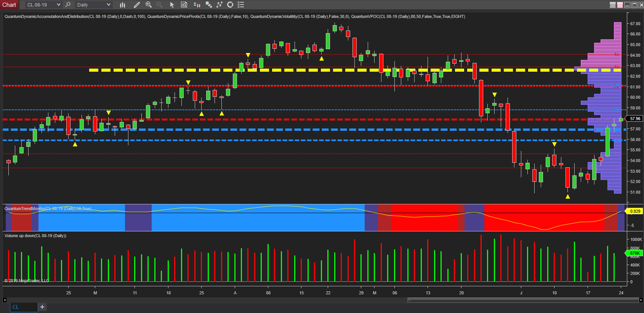This screenshot has height=313, width=644.
Task: Select the pencil drawing tools icon
Action: (137, 5)
